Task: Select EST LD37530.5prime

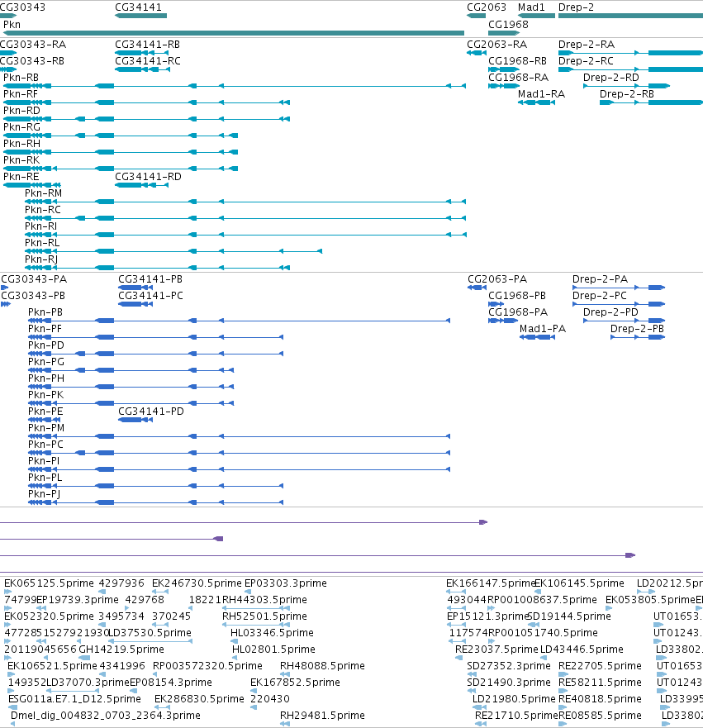Action: tap(150, 632)
